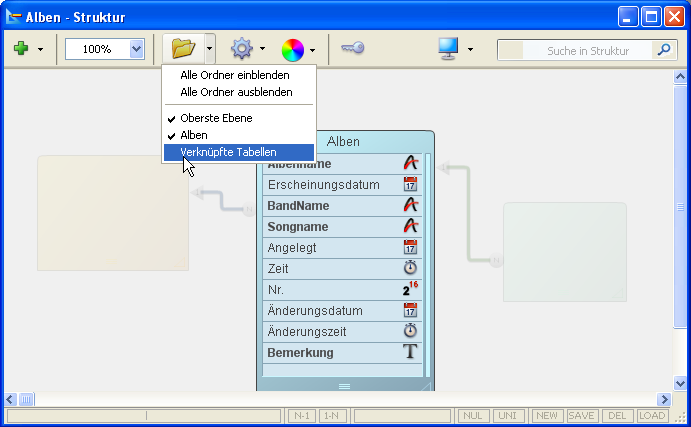The image size is (691, 427).
Task: Click the Suche in Struktur search field
Action: pos(587,50)
